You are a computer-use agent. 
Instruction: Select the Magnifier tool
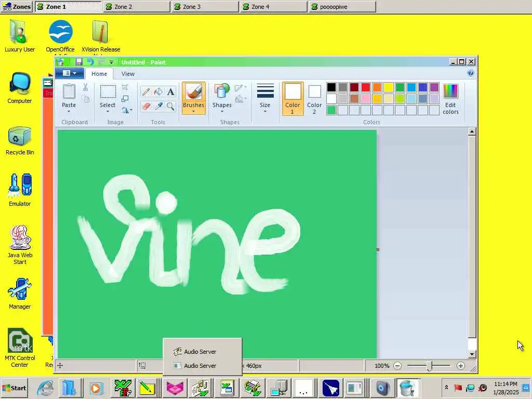pyautogui.click(x=170, y=106)
